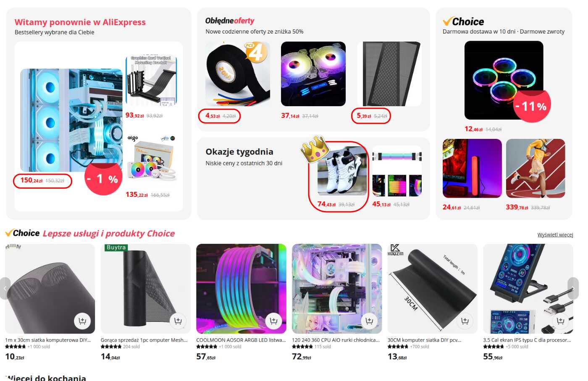Add COOLMOON AOSOR ARGB LED strip to cart
Image resolution: width=588 pixels, height=381 pixels.
[x=274, y=321]
